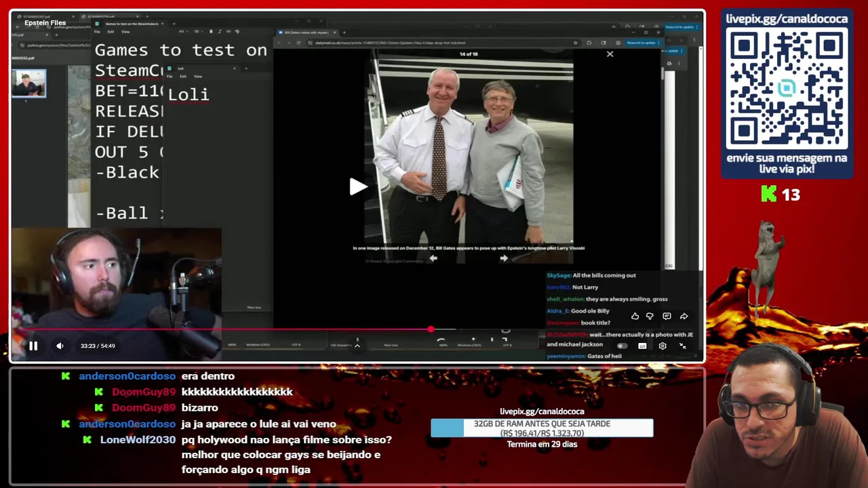Go to previous gallery image with left arrow
The image size is (868, 488).
pyautogui.click(x=433, y=258)
